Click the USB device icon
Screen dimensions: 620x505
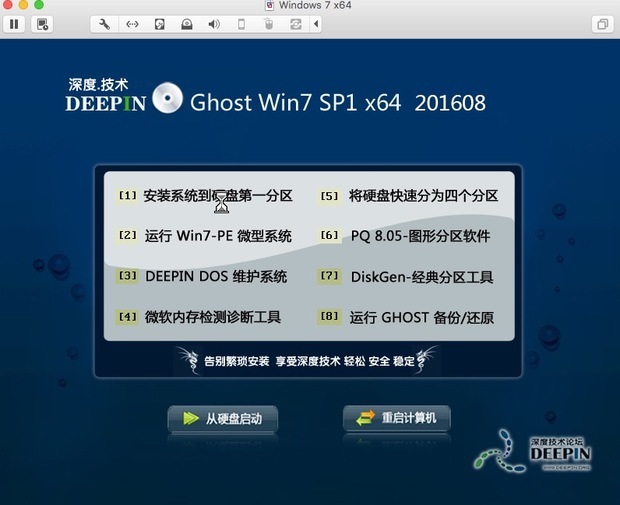point(241,25)
